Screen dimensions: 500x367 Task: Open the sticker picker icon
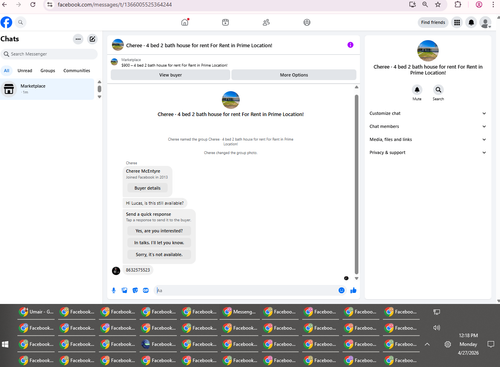point(135,290)
